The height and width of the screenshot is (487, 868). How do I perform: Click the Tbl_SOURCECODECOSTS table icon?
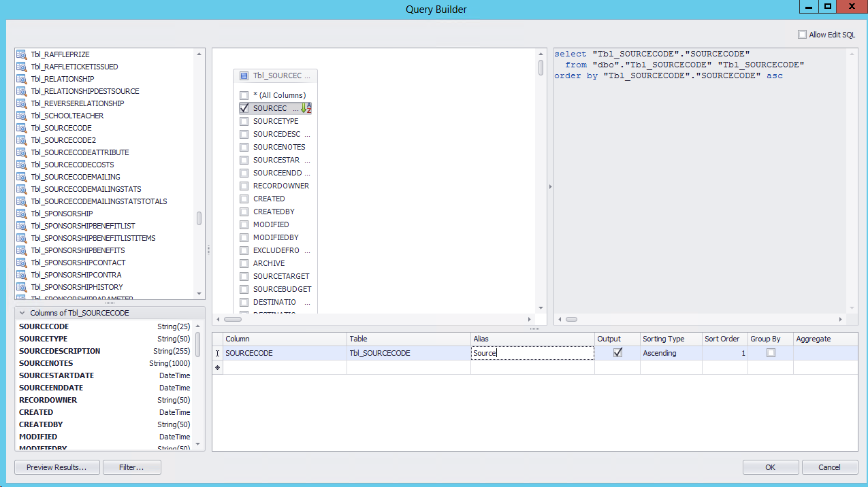click(x=21, y=165)
